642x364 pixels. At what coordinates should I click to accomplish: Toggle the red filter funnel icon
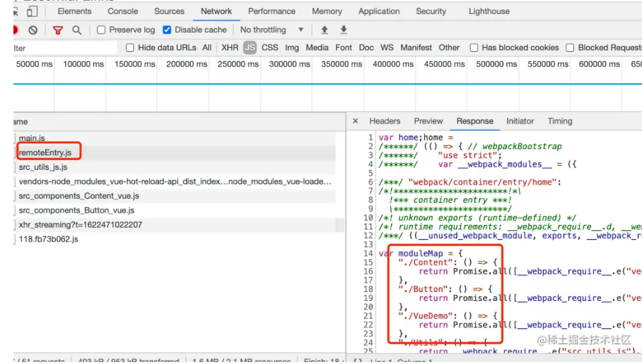point(58,30)
